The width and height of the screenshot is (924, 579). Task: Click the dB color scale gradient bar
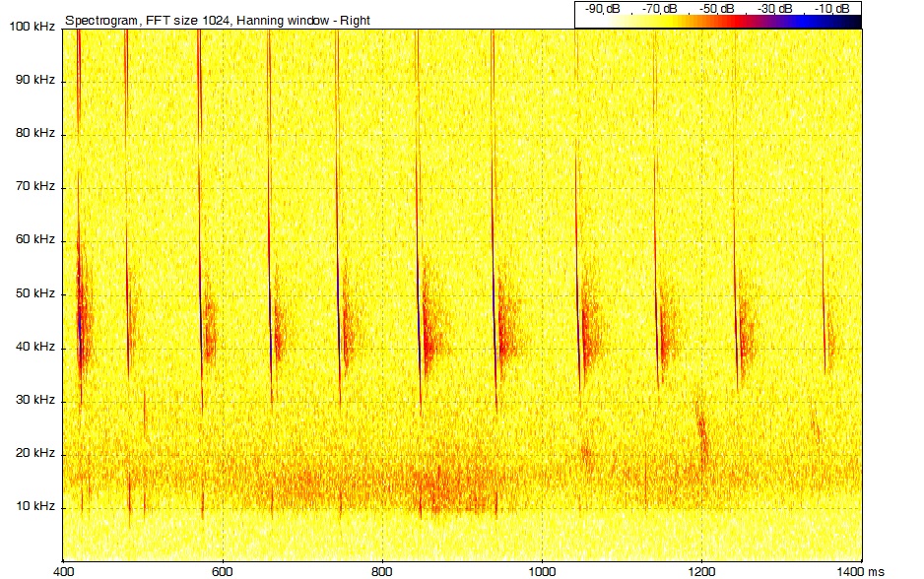[718, 23]
